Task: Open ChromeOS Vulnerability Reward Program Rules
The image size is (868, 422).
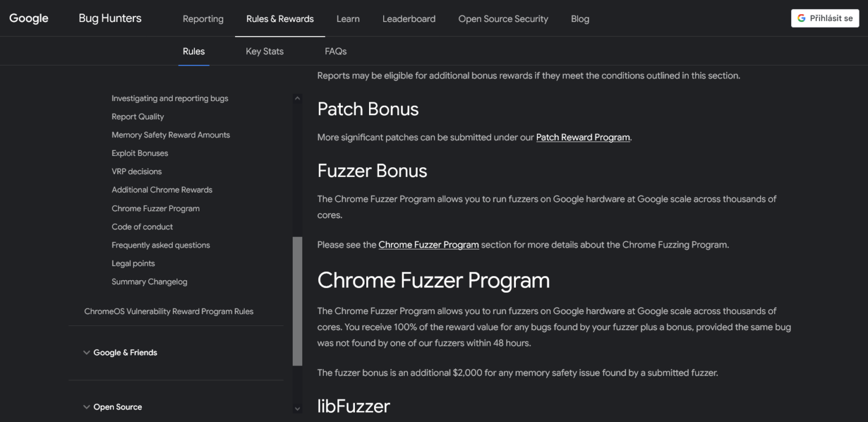Action: pos(168,311)
